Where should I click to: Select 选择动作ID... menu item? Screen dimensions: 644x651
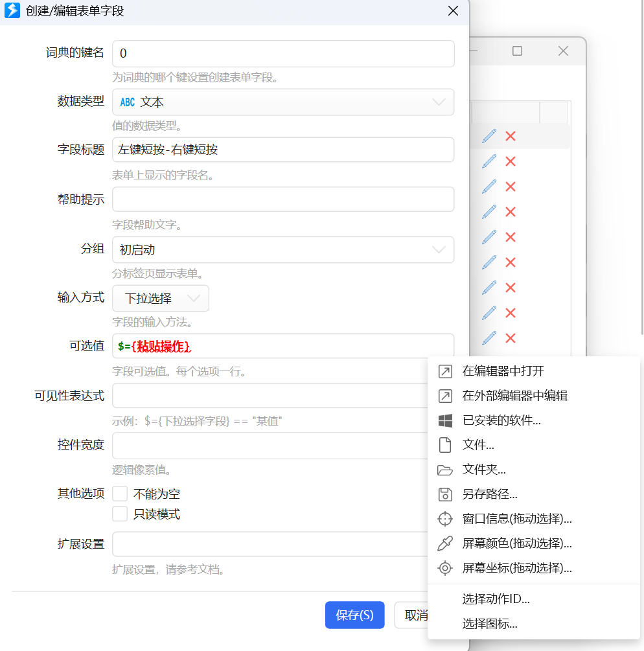[x=534, y=599]
